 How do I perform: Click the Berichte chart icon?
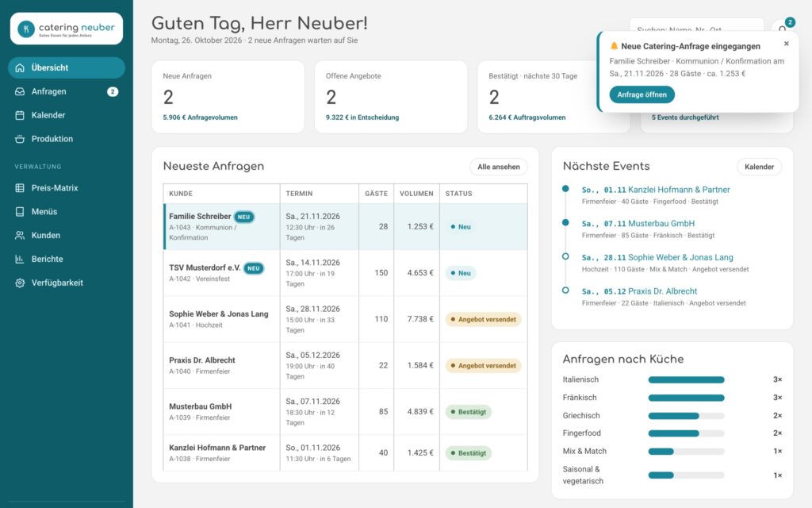pyautogui.click(x=20, y=260)
